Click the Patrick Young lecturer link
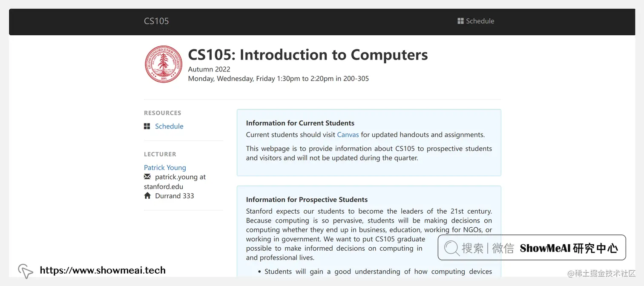This screenshot has width=644, height=286. (x=165, y=167)
